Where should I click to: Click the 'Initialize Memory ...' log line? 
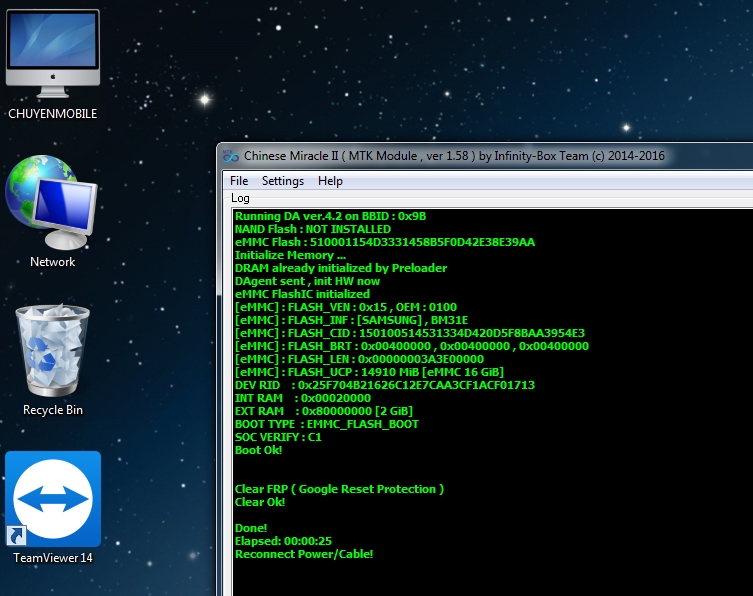point(290,255)
